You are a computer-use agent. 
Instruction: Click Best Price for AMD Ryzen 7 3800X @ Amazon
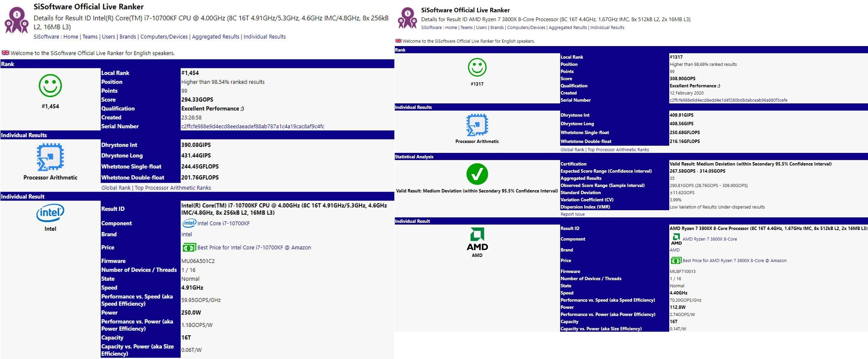point(735,261)
